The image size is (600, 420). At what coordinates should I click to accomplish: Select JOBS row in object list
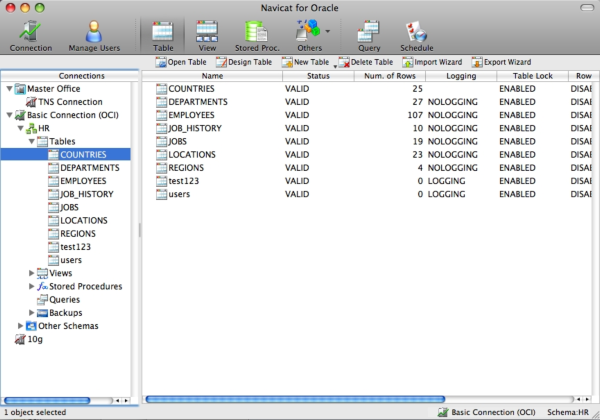pos(367,142)
